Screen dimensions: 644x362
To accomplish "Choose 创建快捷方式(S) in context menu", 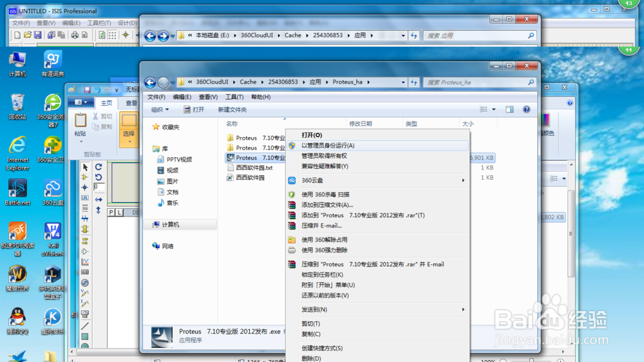I will coord(321,348).
